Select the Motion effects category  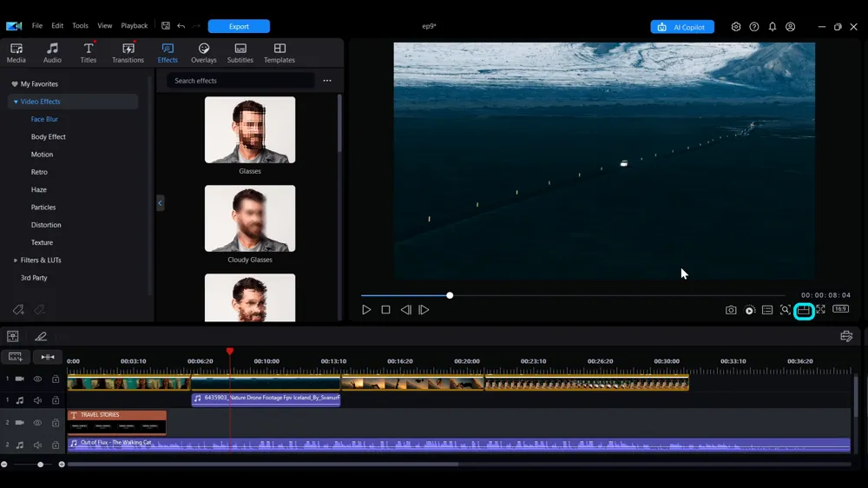[x=42, y=155]
